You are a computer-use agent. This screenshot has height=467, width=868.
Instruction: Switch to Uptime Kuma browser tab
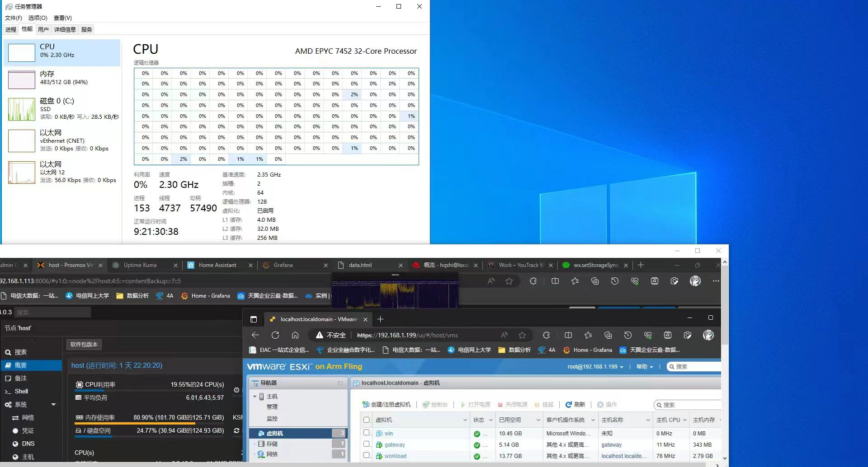point(140,265)
